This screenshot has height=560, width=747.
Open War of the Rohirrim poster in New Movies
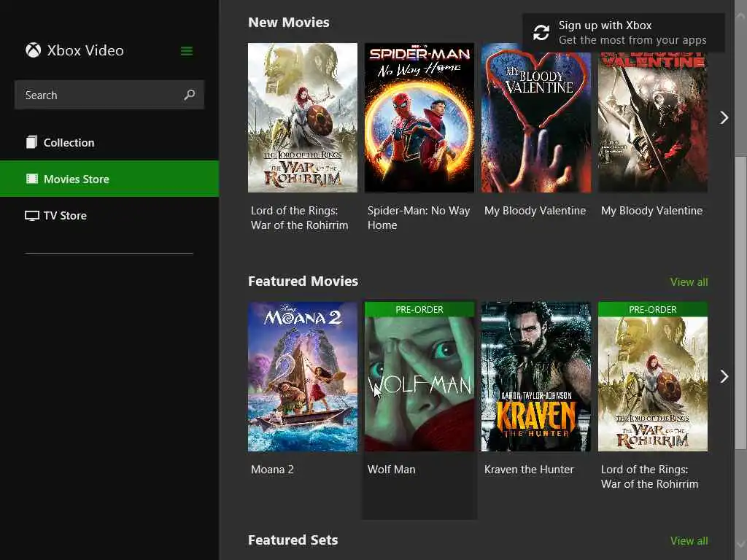(303, 117)
